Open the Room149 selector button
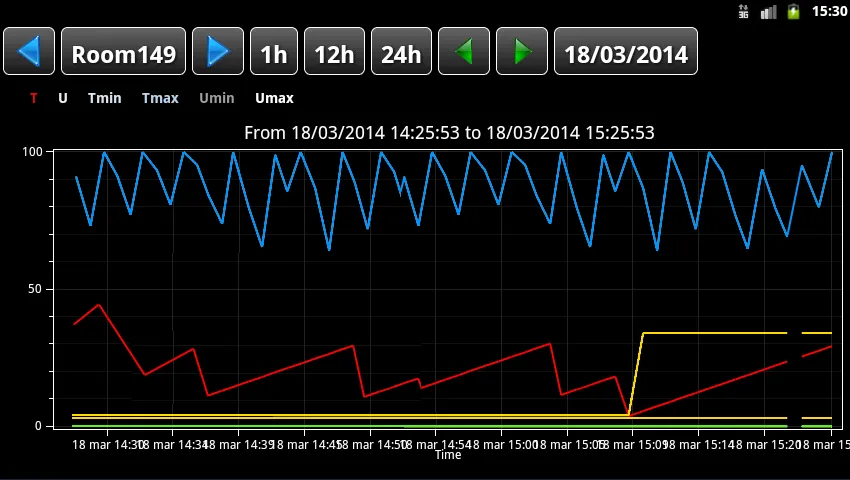This screenshot has width=850, height=480. (124, 51)
